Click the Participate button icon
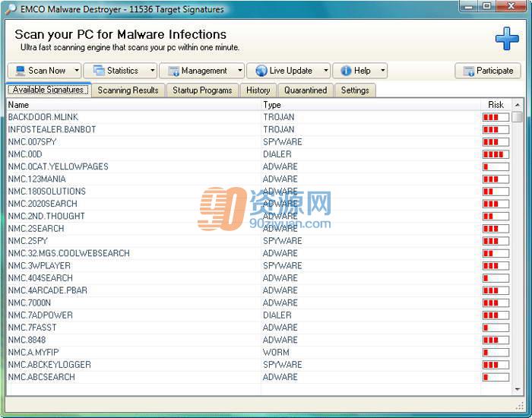 click(469, 71)
